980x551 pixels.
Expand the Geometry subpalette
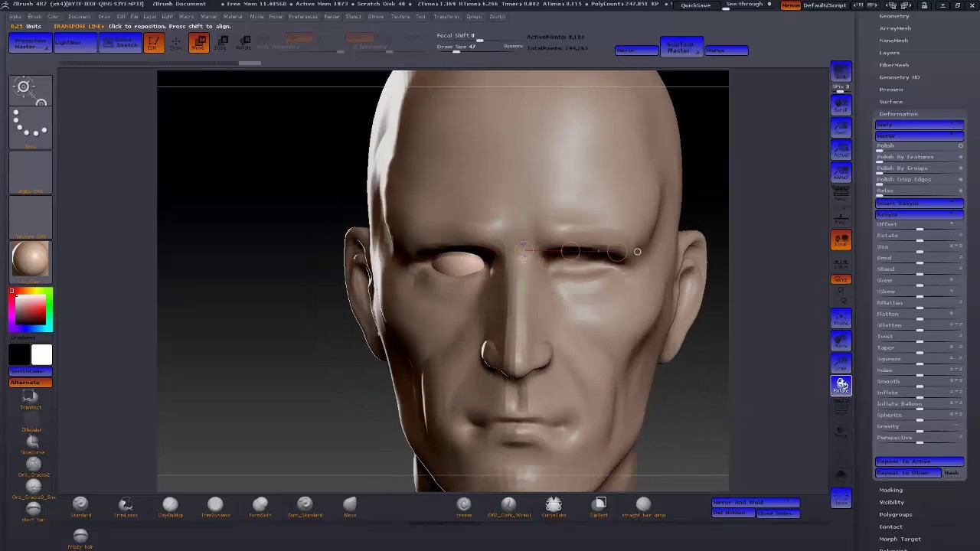(x=893, y=16)
